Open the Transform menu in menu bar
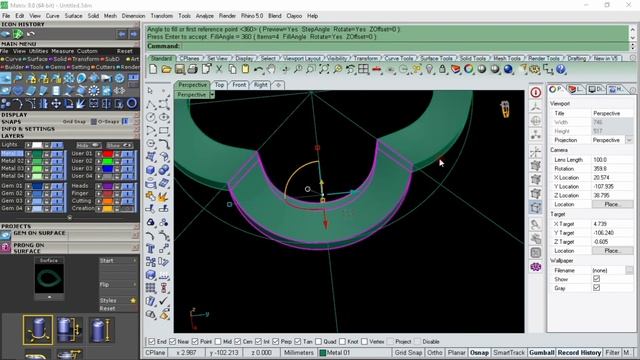This screenshot has width=640, height=360. (162, 16)
